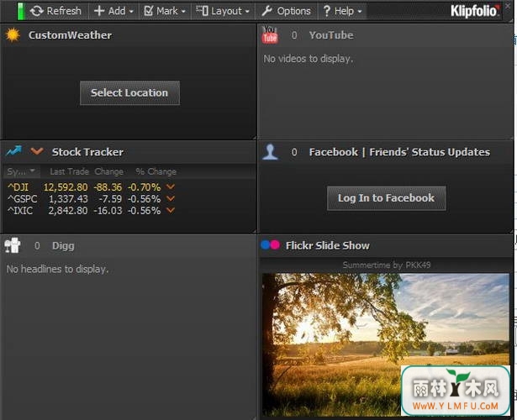
Task: Select the ^GSPC stock symbol
Action: (x=22, y=199)
